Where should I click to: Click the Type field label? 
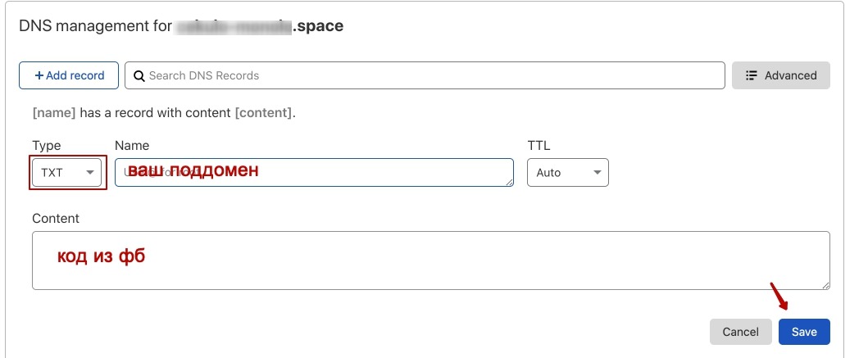[47, 145]
